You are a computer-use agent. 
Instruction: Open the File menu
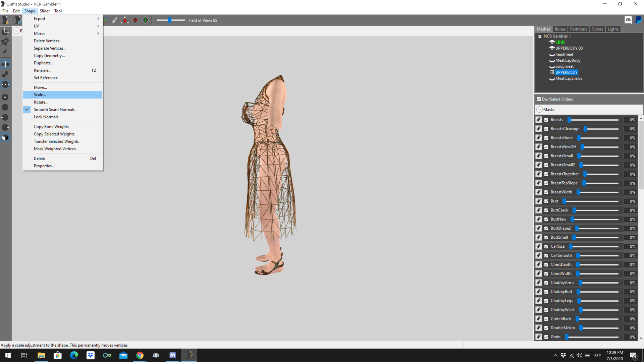[5, 11]
